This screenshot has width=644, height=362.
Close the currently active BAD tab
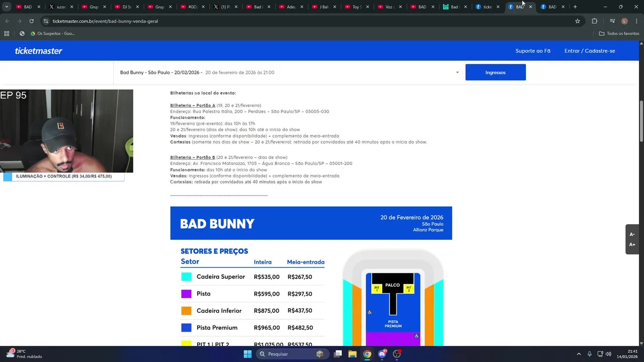530,7
